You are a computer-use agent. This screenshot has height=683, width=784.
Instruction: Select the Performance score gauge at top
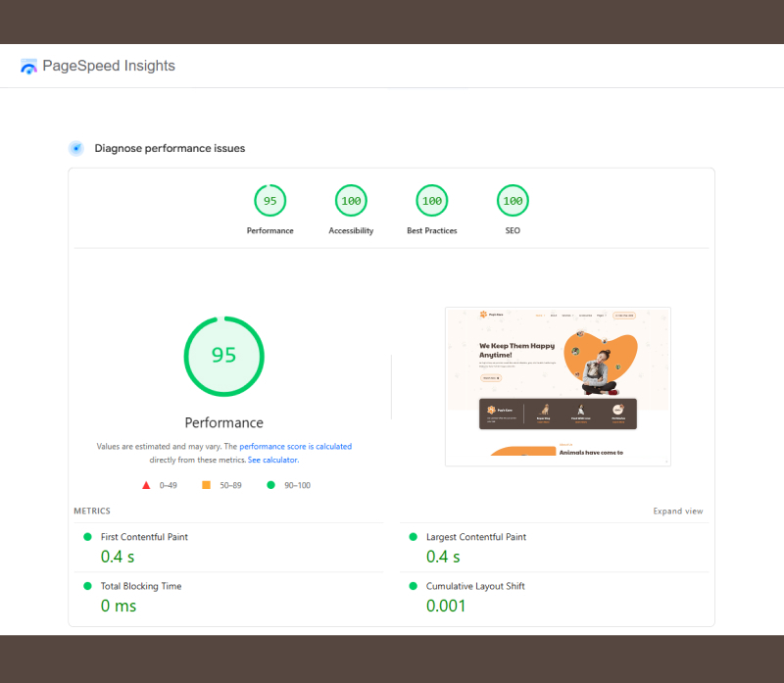269,201
